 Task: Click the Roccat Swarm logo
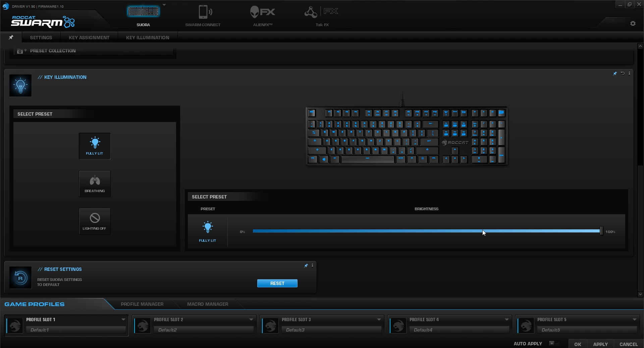(x=43, y=22)
